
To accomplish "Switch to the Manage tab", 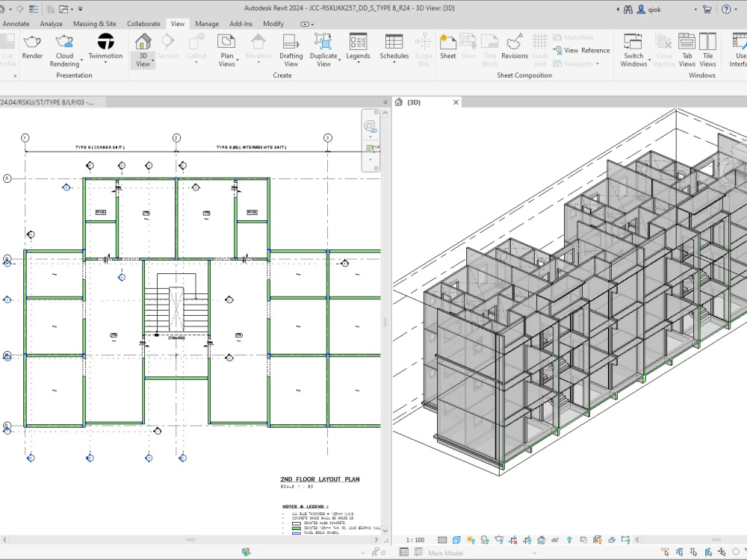I will [x=207, y=24].
